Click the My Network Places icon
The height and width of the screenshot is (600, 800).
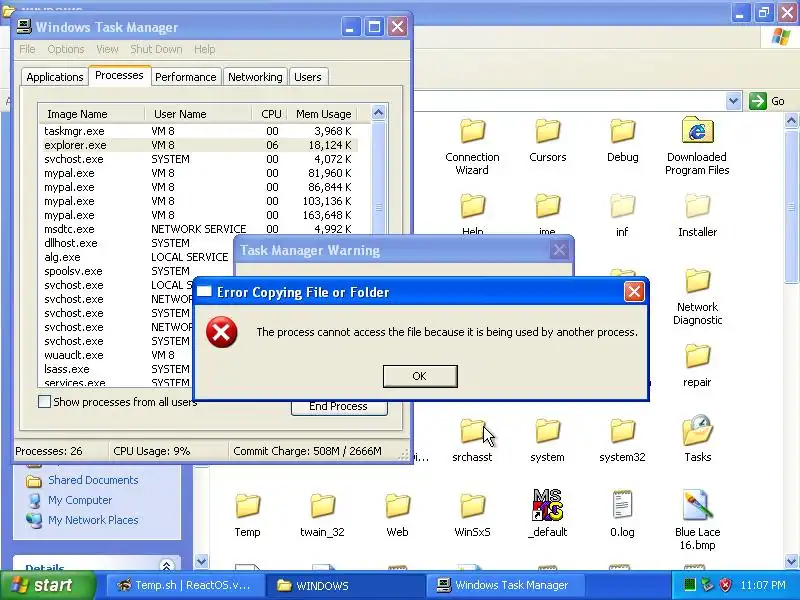click(x=34, y=520)
